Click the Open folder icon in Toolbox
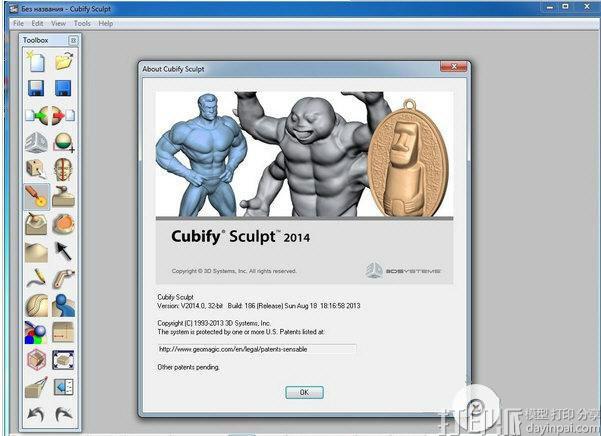 [64, 61]
